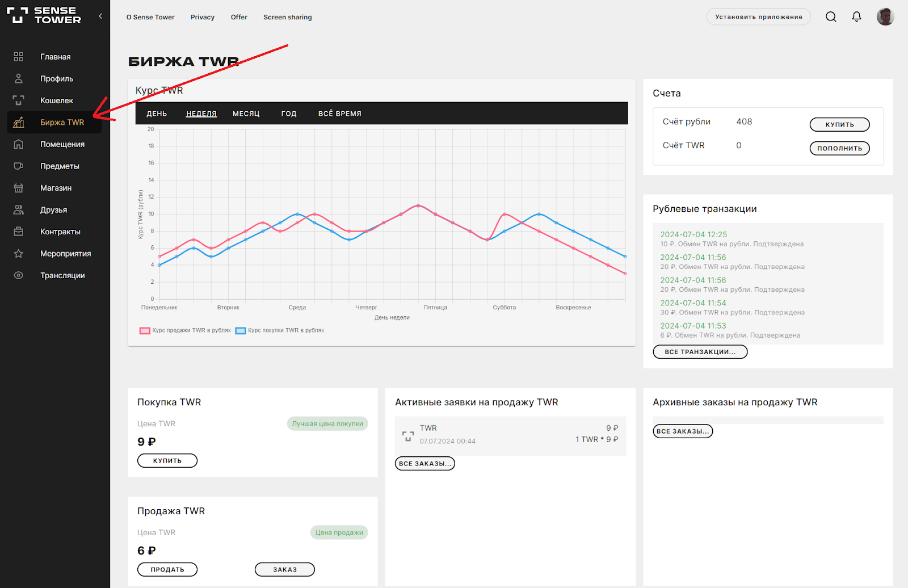Click the ЗАКАЗ button
Viewport: 908px width, 588px height.
click(285, 569)
